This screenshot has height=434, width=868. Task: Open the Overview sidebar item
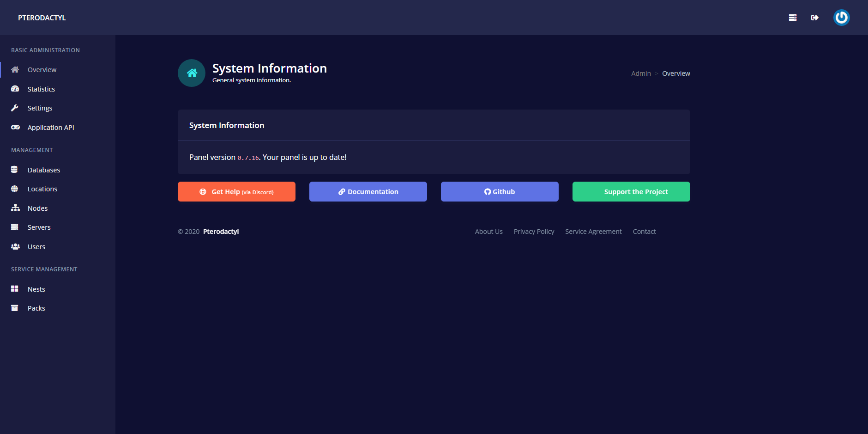58,70
